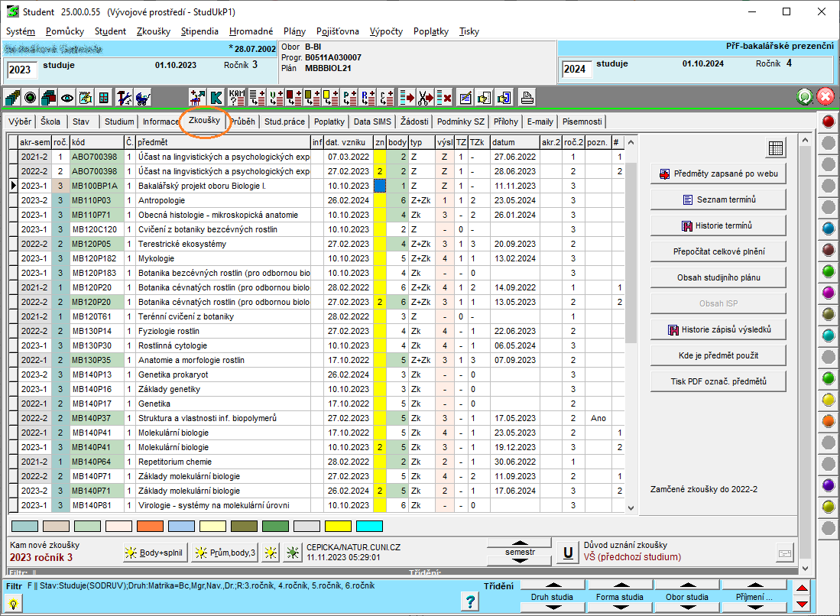The height and width of the screenshot is (616, 840).
Task: Click the eye icon in the toolbar
Action: click(x=68, y=98)
